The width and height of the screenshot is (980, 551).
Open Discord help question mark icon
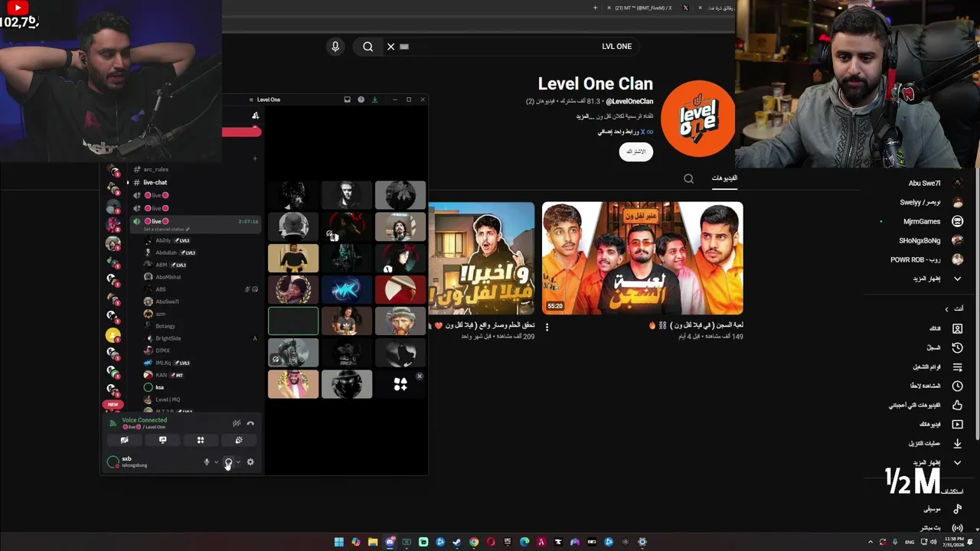(x=361, y=99)
